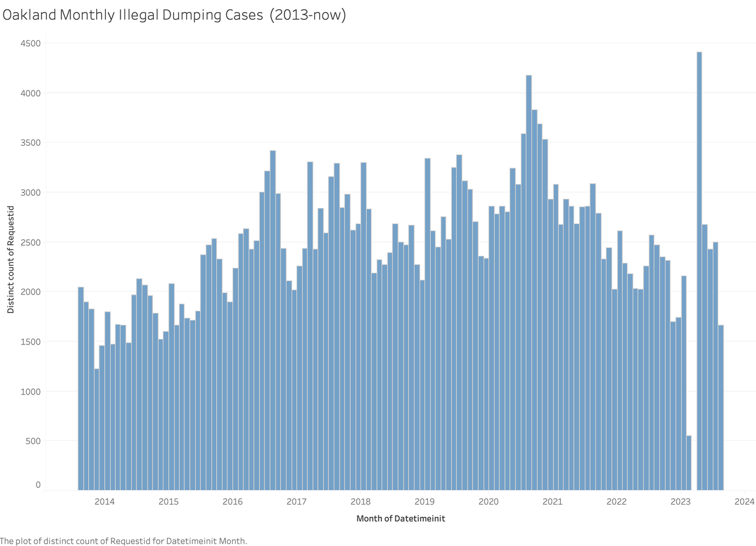
Task: Click the 0 y-axis tick label
Action: (38, 485)
